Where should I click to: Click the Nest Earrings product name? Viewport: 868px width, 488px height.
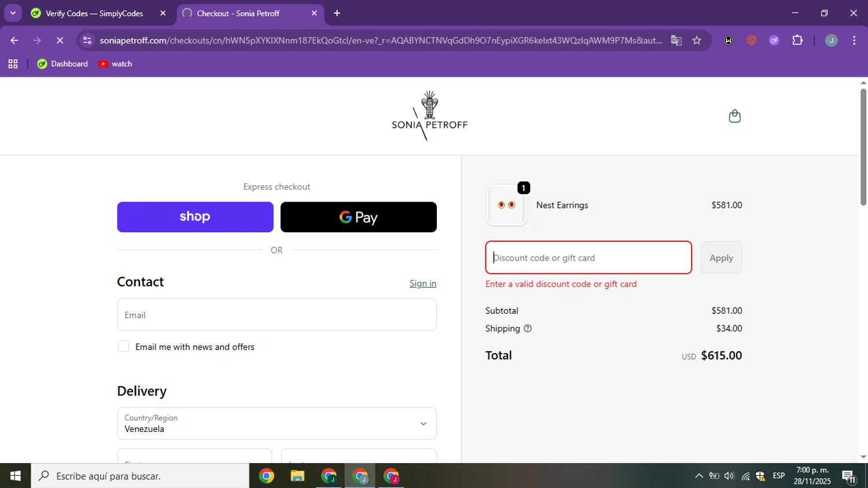[562, 205]
